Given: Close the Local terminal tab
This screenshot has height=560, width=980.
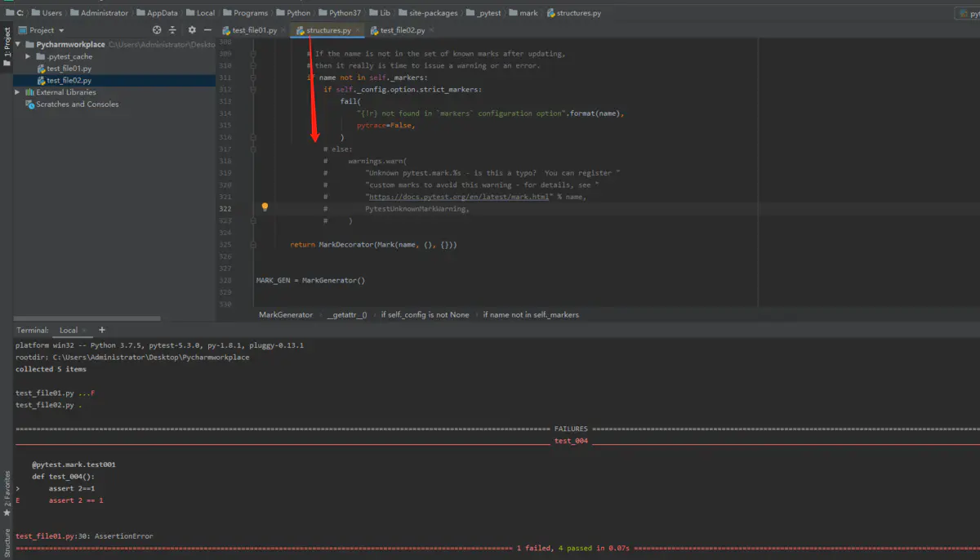Looking at the screenshot, I should [86, 331].
